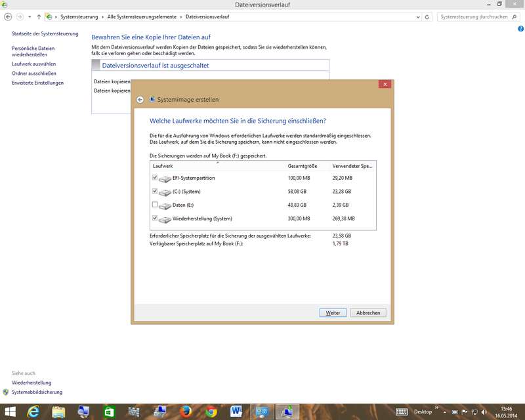Click the search magnifier icon
The width and height of the screenshot is (525, 420).
pyautogui.click(x=514, y=17)
